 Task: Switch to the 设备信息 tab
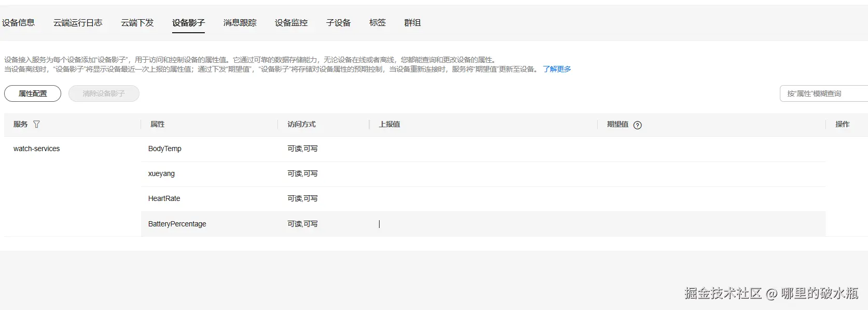18,23
